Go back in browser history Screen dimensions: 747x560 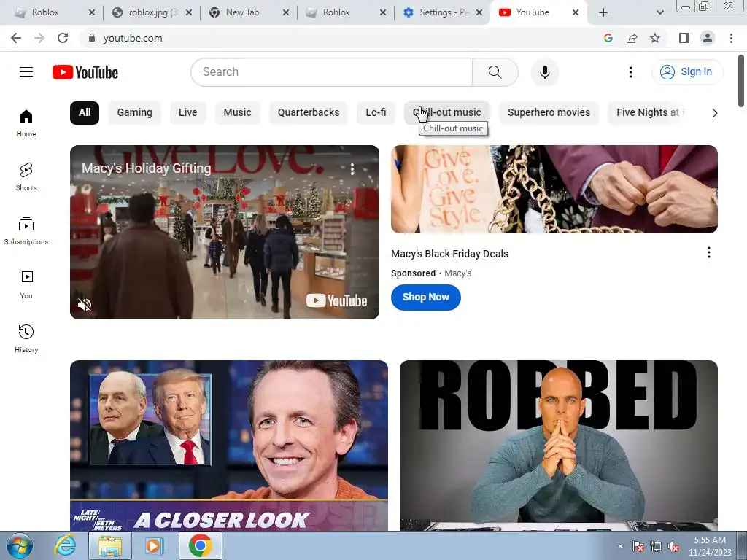16,38
